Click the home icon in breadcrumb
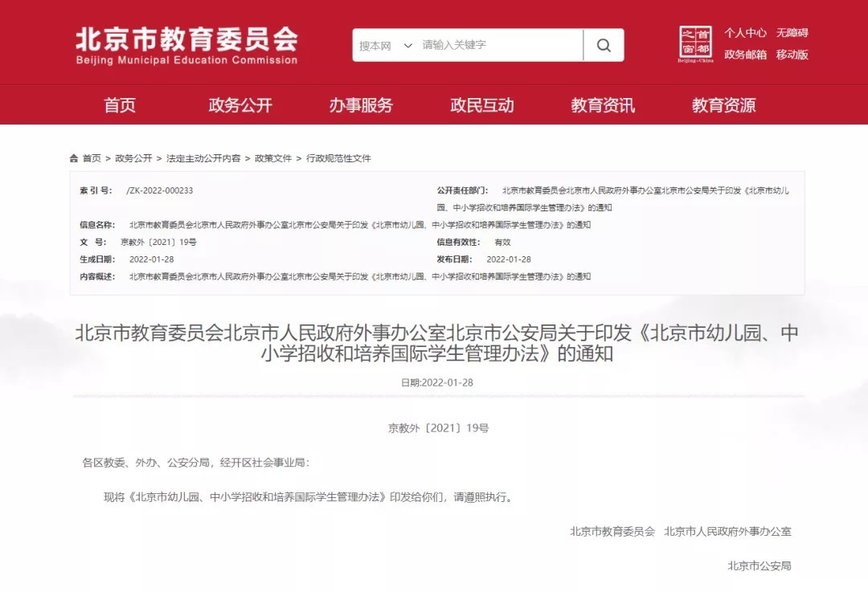 (x=74, y=158)
